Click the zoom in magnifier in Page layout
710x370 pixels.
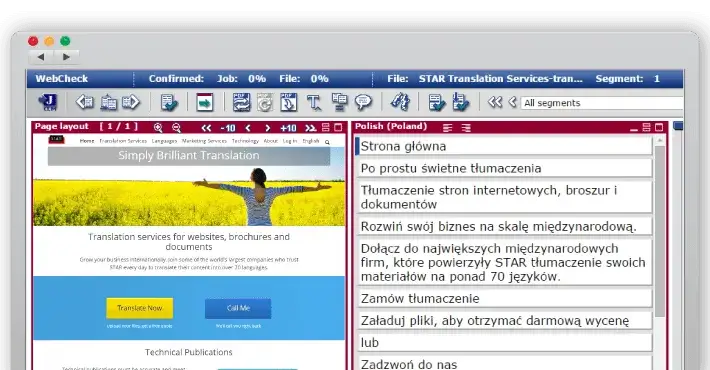(158, 128)
